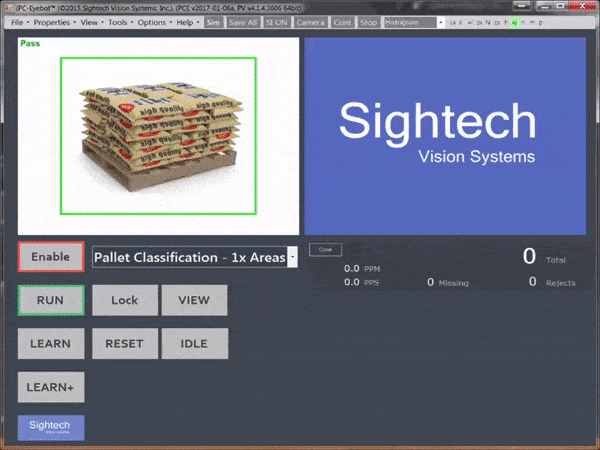Click the pallet camera image preview
The image size is (600, 450).
pos(158,135)
